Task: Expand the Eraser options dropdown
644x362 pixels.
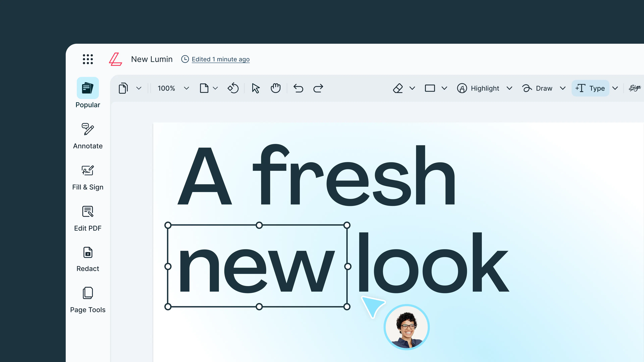Action: pyautogui.click(x=412, y=88)
